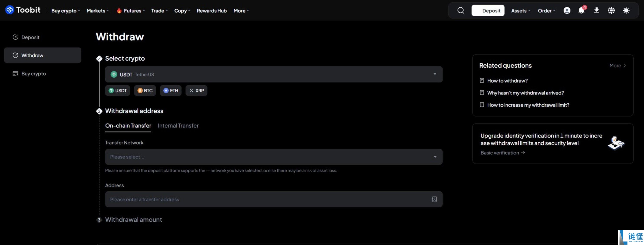Open the language globe icon
Image resolution: width=644 pixels, height=245 pixels.
click(x=611, y=10)
